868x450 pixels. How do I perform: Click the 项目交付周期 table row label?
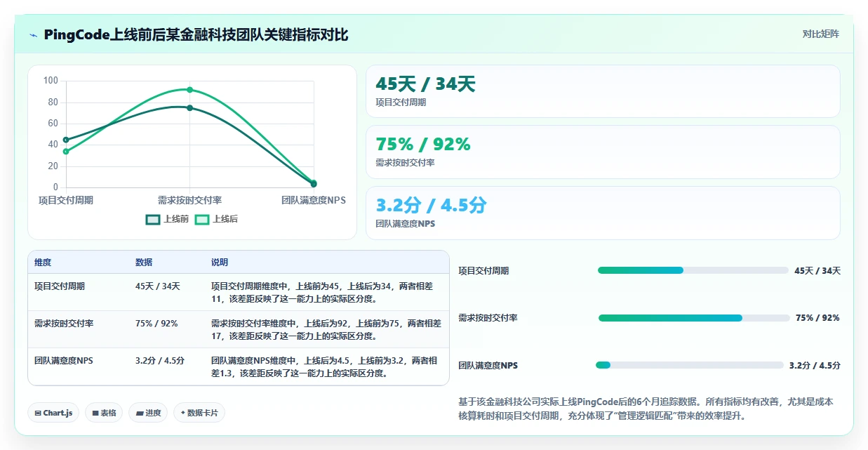tap(60, 286)
